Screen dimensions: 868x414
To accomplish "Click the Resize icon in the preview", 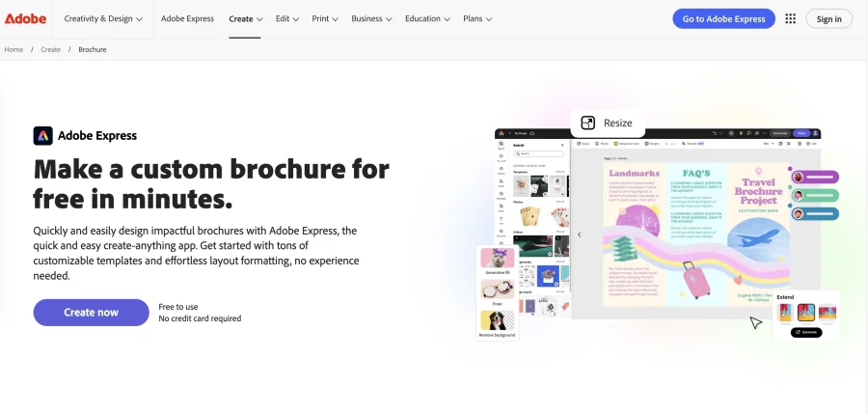I will [588, 123].
